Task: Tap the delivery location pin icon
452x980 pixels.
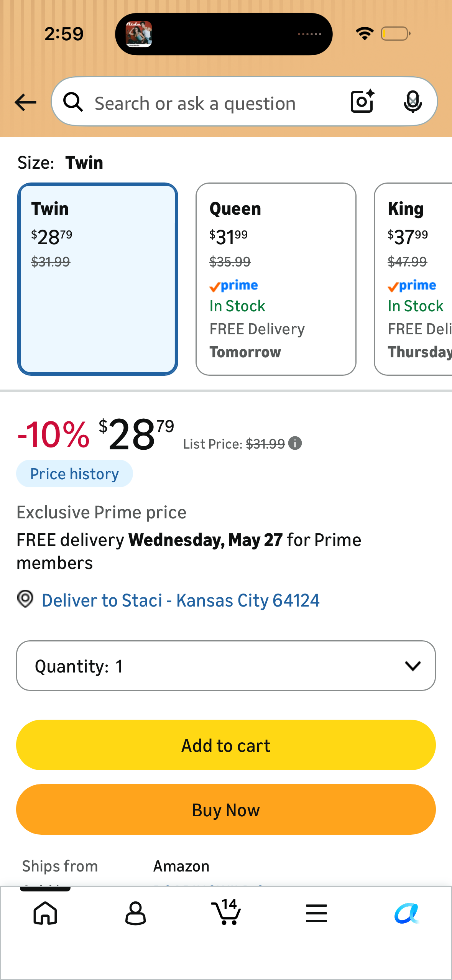Action: [x=25, y=599]
